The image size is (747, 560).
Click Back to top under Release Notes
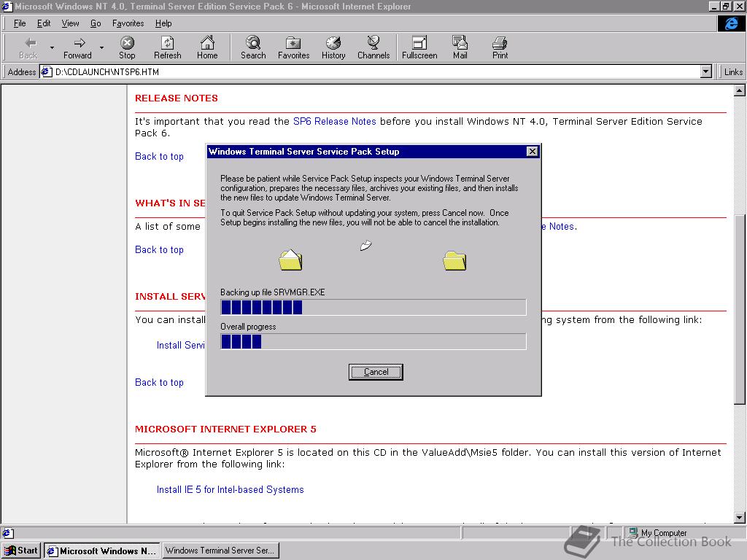point(159,157)
